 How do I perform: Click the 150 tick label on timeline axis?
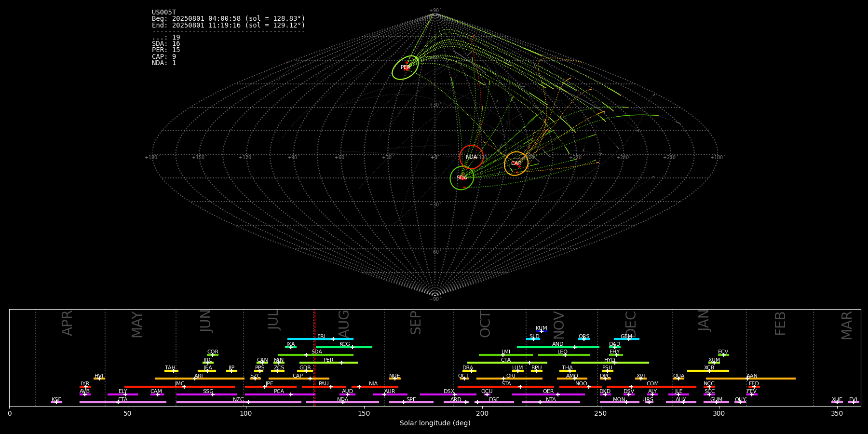pyautogui.click(x=364, y=413)
